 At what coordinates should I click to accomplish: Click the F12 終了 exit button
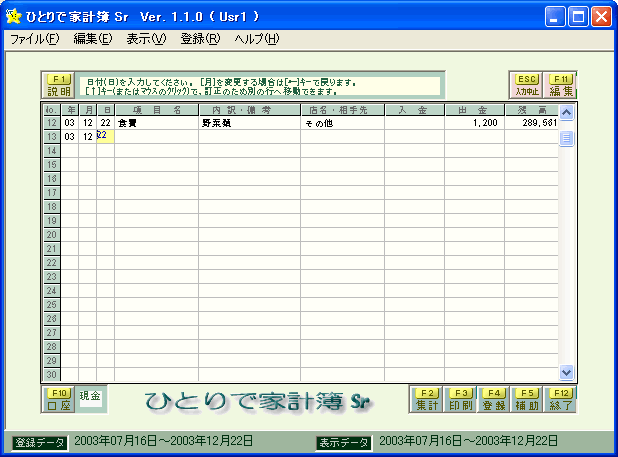[x=560, y=400]
